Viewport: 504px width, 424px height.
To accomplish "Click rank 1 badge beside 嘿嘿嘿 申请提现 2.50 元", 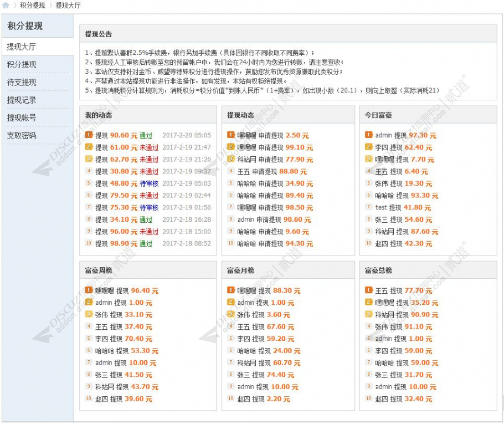I will [x=231, y=135].
